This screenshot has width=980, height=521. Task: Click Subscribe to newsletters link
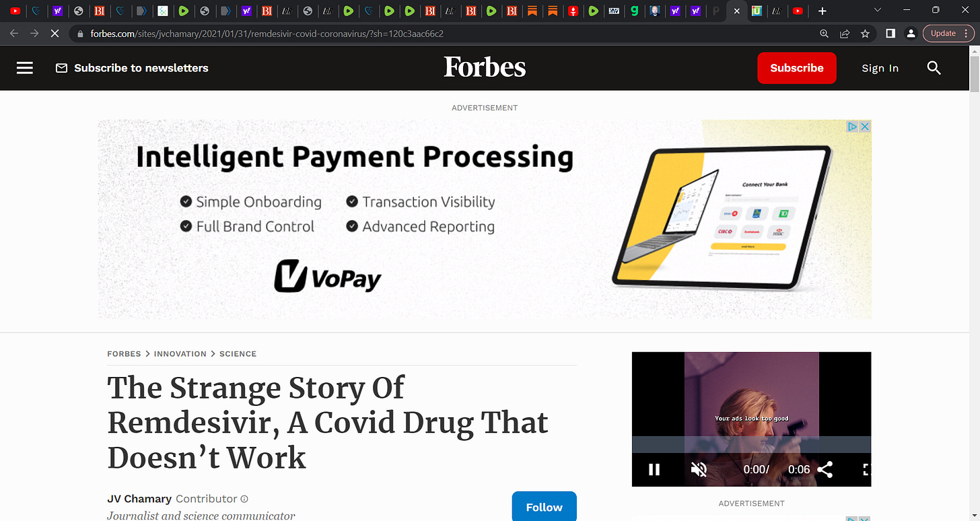click(141, 68)
